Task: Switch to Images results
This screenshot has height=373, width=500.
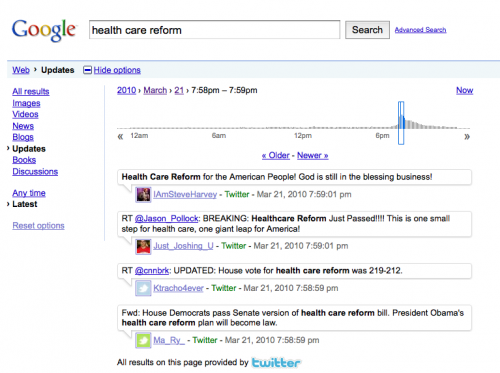Action: click(x=26, y=103)
